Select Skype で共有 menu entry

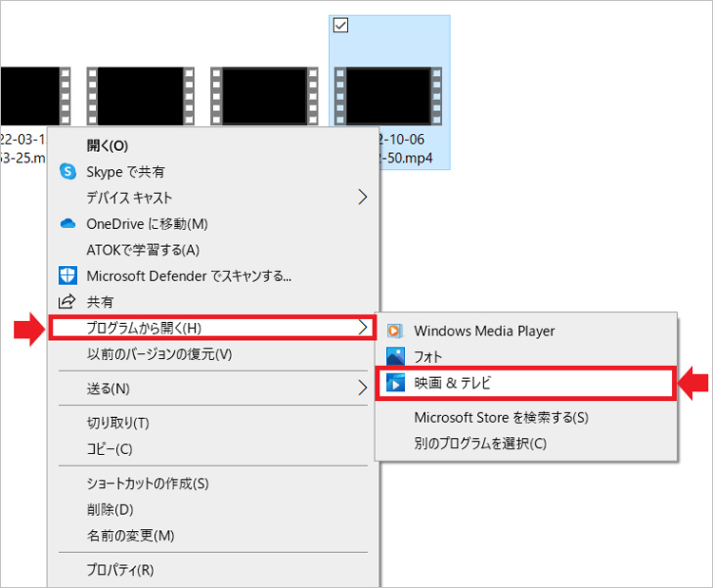click(214, 171)
